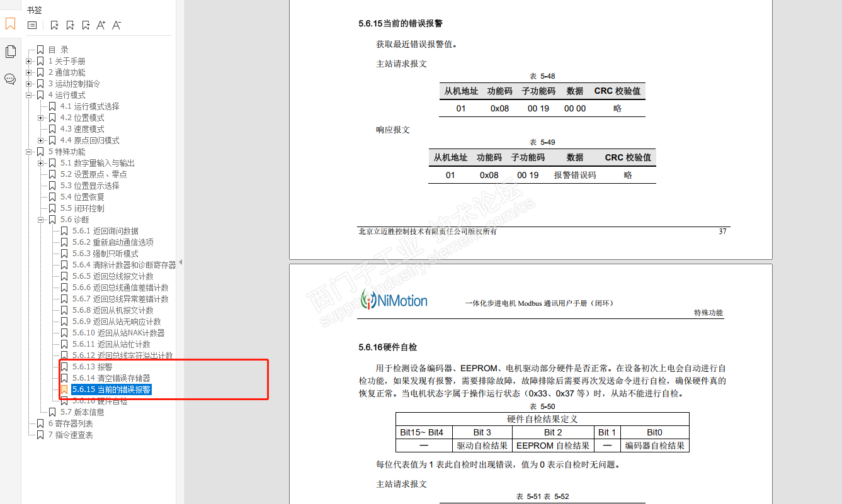Click the '5.6.16硬件自检' heading in the document

point(387,347)
